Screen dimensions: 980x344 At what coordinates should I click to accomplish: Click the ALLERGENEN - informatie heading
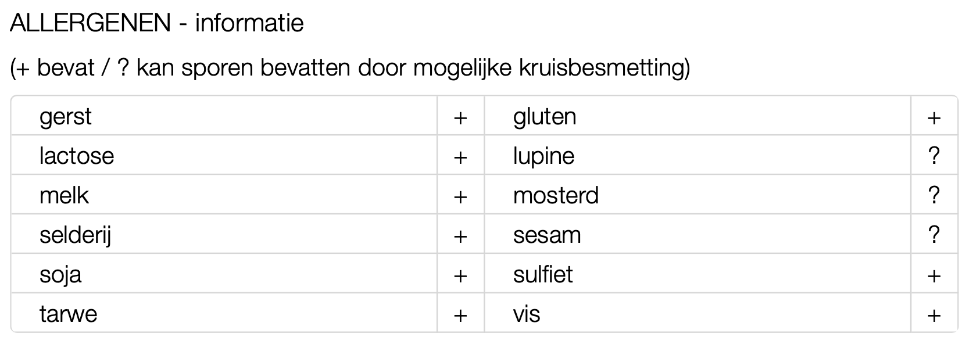(x=157, y=23)
